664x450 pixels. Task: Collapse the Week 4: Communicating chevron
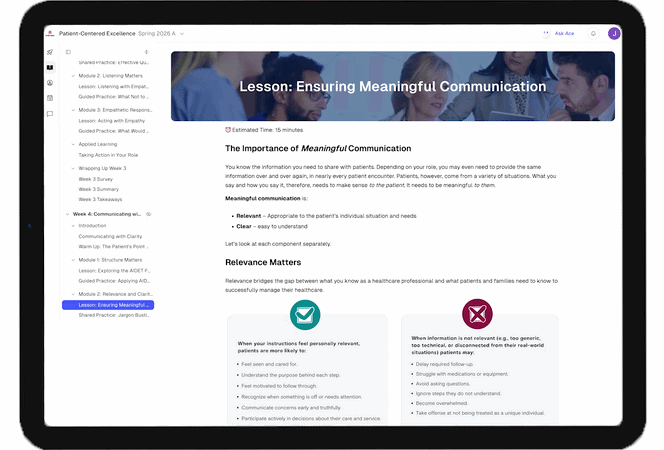click(x=67, y=214)
